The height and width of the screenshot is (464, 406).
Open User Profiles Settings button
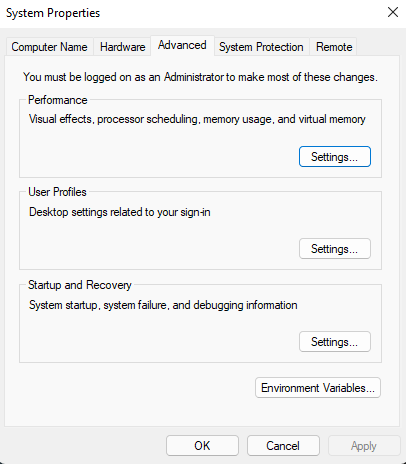pos(335,249)
